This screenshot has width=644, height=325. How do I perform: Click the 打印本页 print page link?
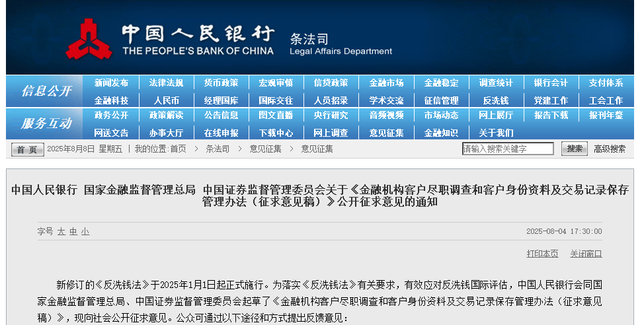[x=542, y=254]
